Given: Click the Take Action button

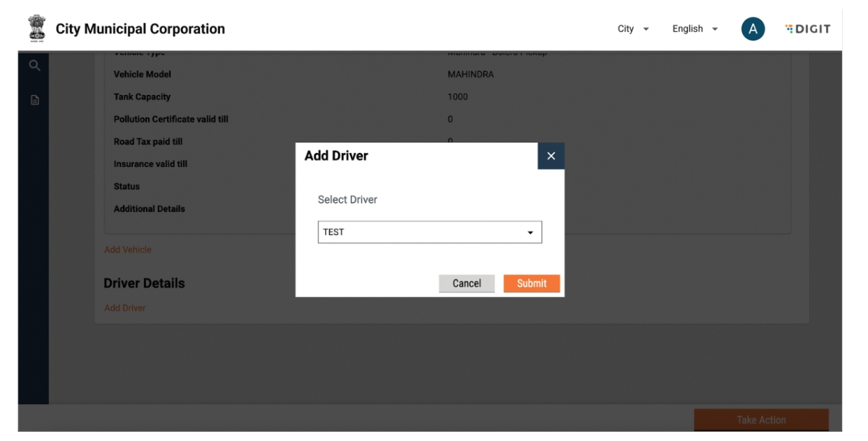Looking at the screenshot, I should click(x=760, y=420).
